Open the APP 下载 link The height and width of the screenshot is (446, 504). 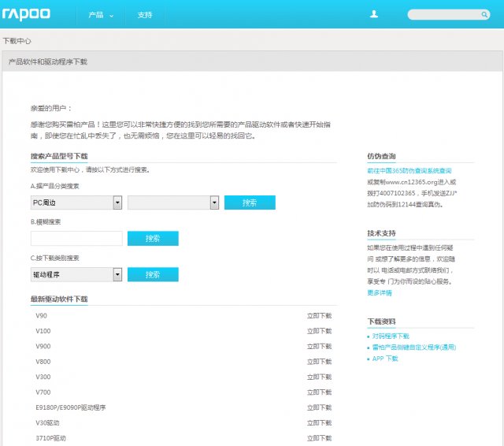pyautogui.click(x=385, y=359)
